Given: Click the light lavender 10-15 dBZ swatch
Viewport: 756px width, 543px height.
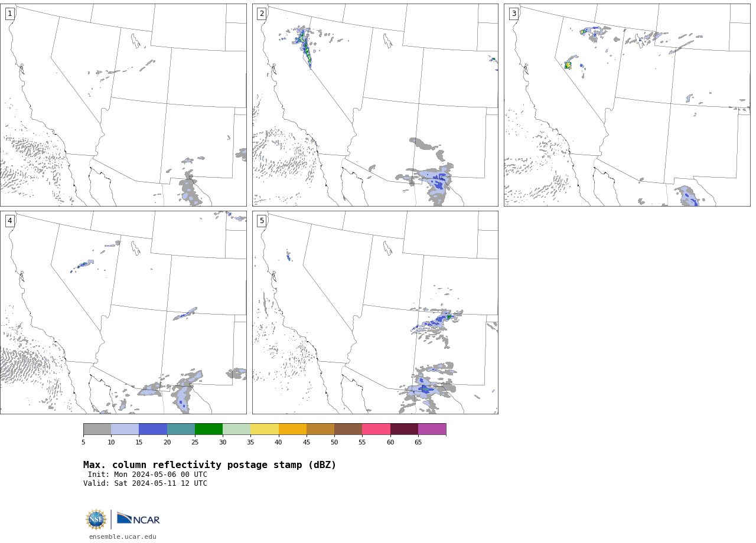Looking at the screenshot, I should click(125, 429).
